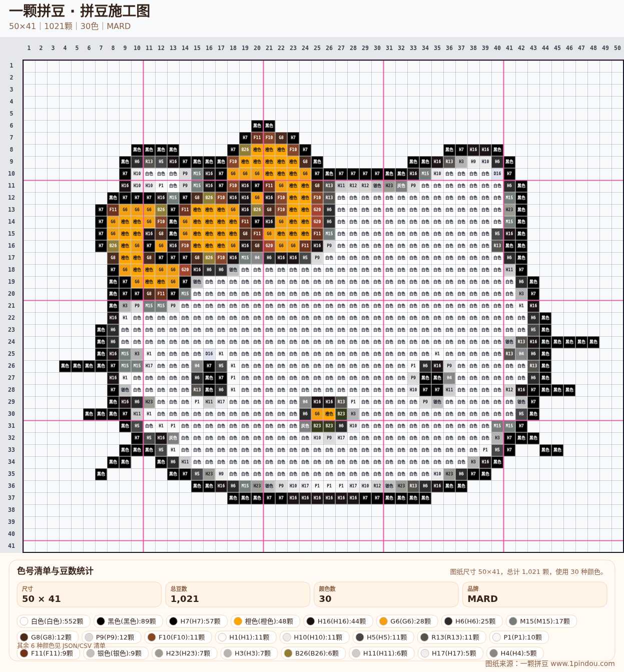Viewport: 624px width, 672px height.
Task: Click the D16 cell in row 25
Action: click(209, 354)
